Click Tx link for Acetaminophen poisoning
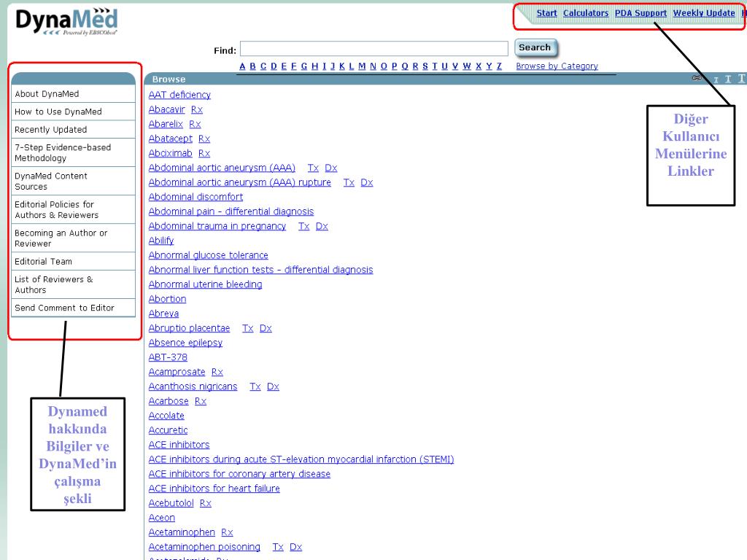 click(x=278, y=547)
